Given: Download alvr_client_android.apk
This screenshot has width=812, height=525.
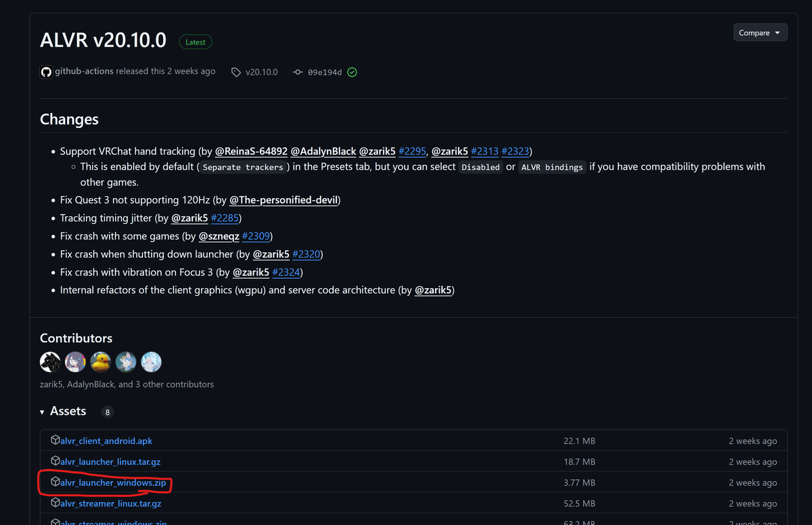Looking at the screenshot, I should (106, 441).
